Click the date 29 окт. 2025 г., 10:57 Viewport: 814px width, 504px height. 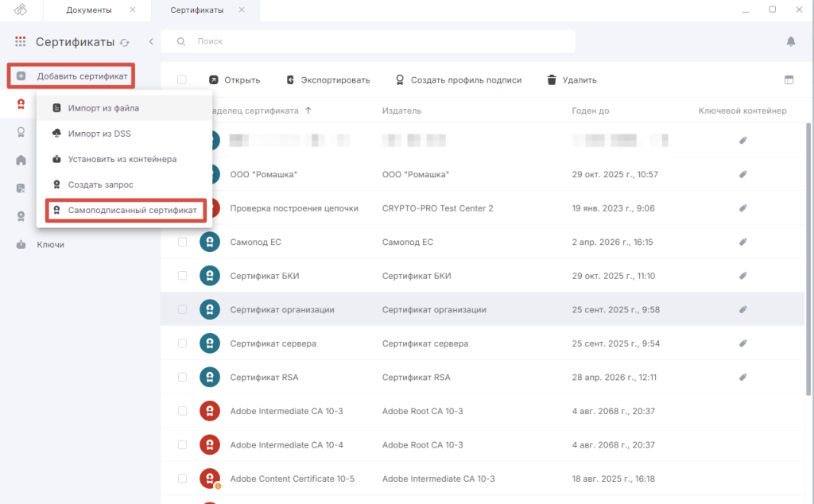[615, 174]
